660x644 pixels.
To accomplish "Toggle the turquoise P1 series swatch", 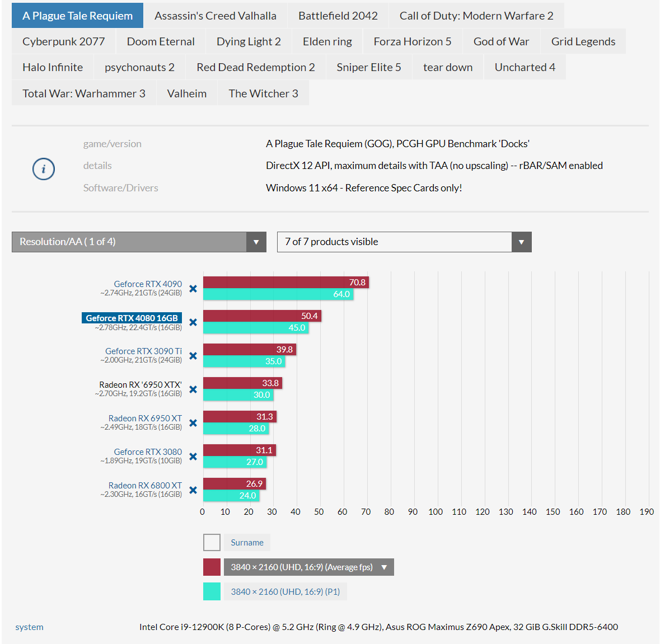I will coord(212,591).
